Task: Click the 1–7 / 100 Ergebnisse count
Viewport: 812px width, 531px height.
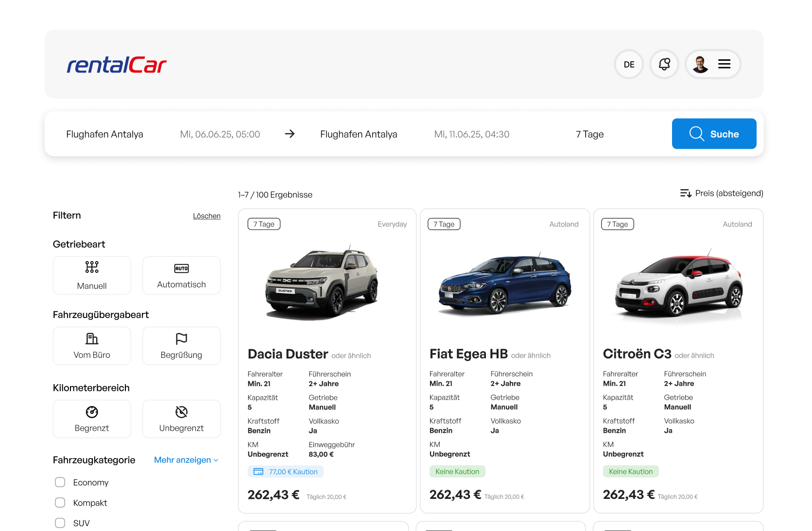Action: tap(275, 195)
